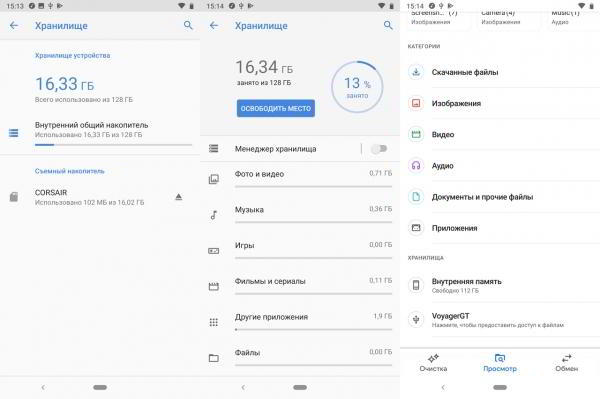The image size is (600, 399).
Task: Open Внутренний общий накопитель entry
Action: pyautogui.click(x=100, y=133)
